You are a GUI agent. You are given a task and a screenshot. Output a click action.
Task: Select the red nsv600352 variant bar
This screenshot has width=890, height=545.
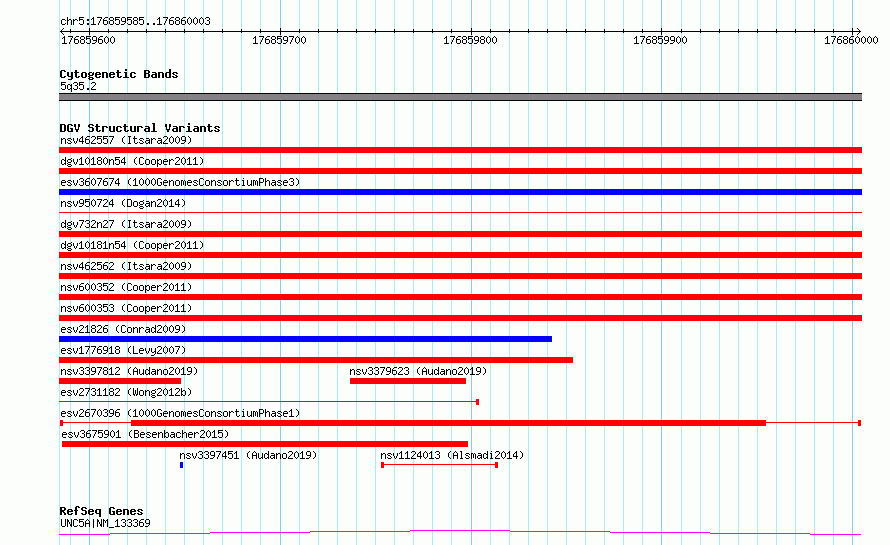[460, 297]
